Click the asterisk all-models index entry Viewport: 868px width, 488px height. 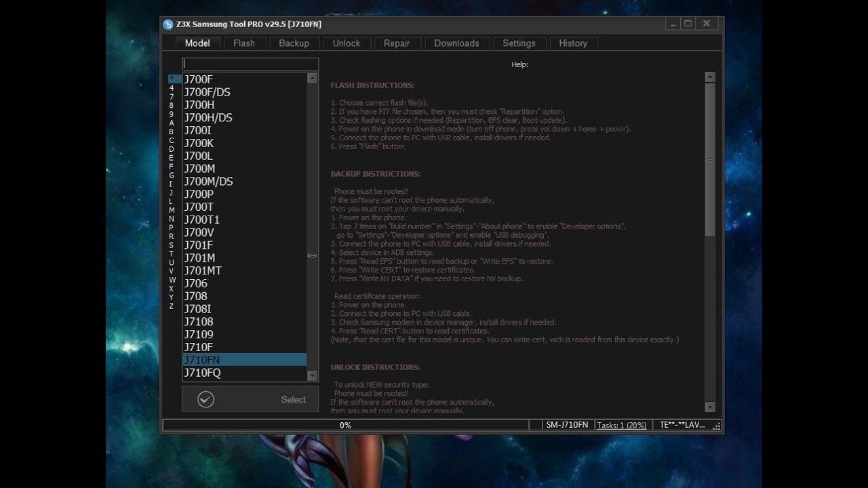click(174, 79)
